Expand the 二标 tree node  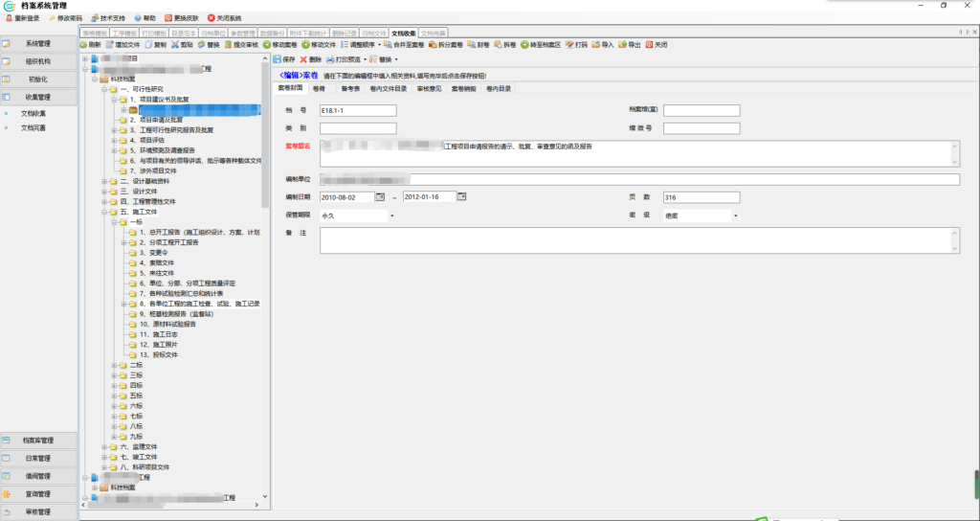tap(113, 364)
